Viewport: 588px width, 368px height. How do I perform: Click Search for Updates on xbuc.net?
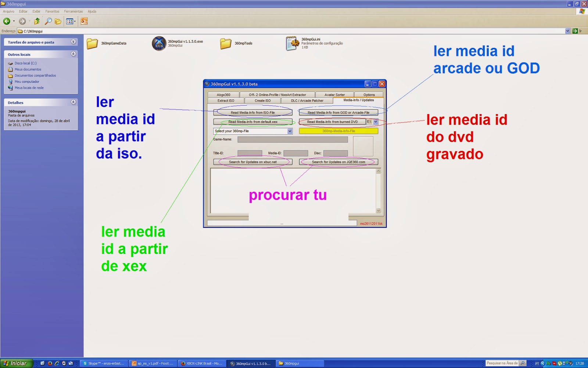pos(253,162)
